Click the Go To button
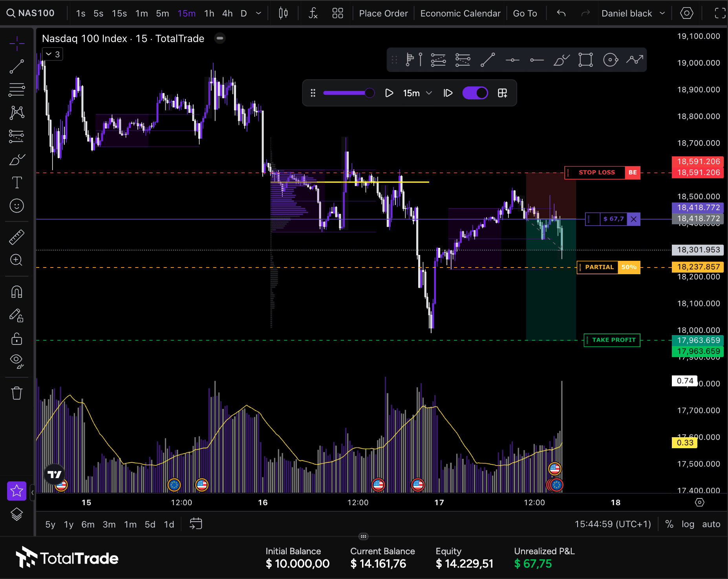The image size is (728, 579). tap(525, 13)
